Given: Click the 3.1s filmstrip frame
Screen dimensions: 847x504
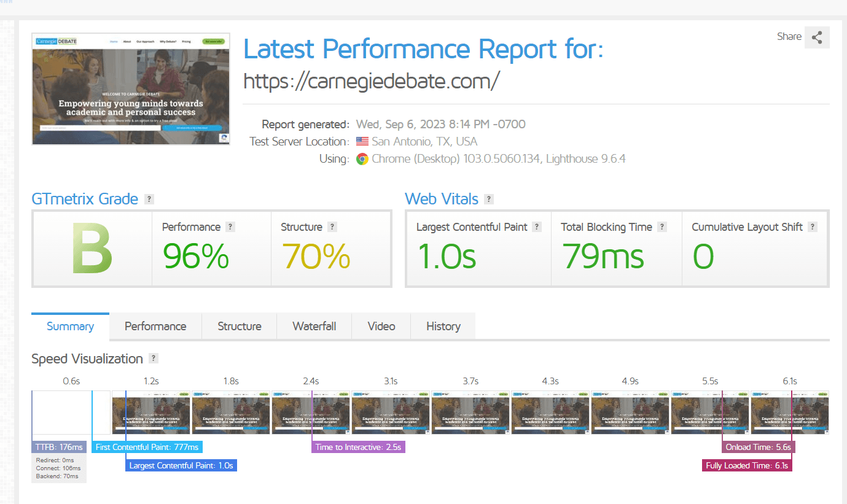Looking at the screenshot, I should click(x=391, y=413).
